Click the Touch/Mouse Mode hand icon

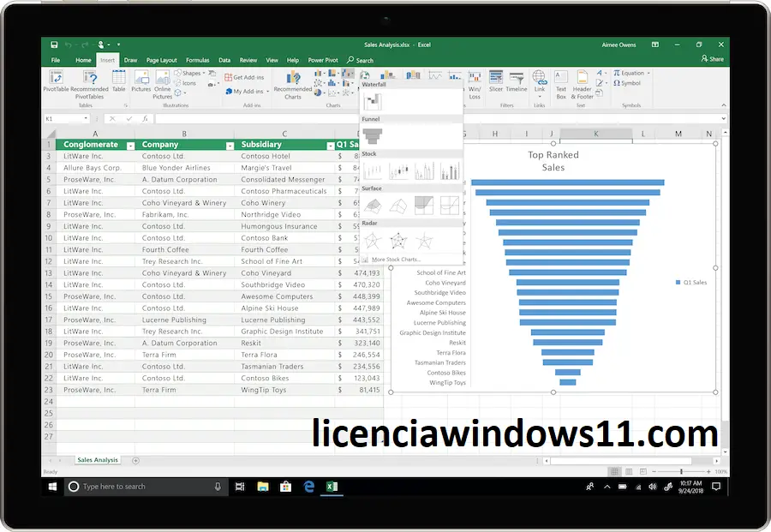pyautogui.click(x=101, y=45)
